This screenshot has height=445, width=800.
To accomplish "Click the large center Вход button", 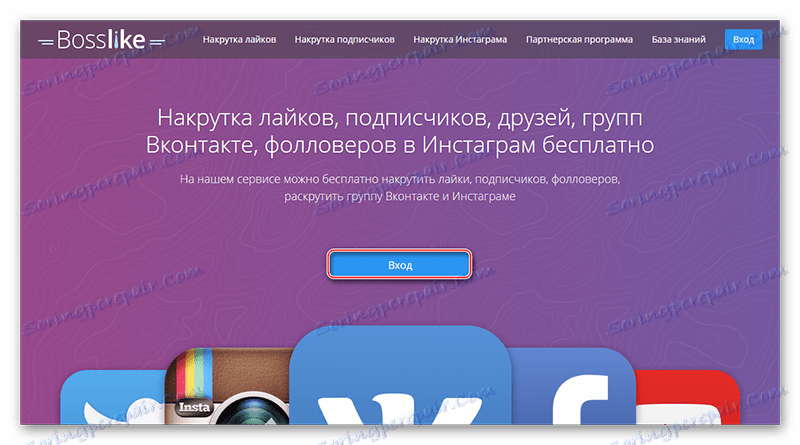I will [399, 265].
